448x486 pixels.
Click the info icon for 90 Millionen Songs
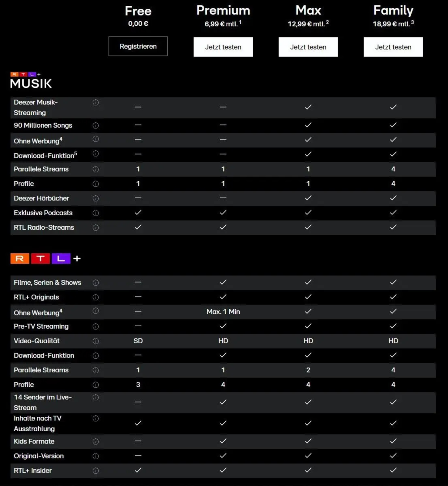tap(96, 125)
